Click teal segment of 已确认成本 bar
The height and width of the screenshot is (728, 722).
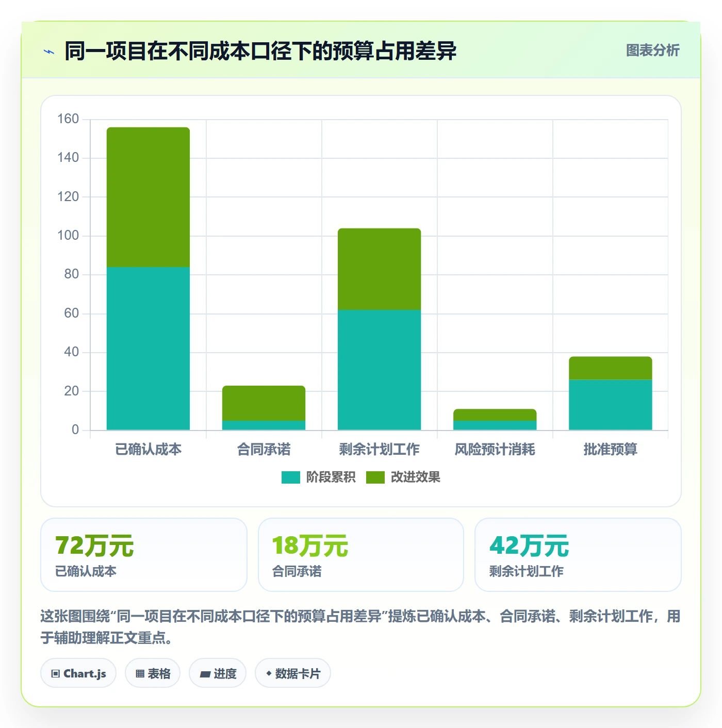click(148, 349)
